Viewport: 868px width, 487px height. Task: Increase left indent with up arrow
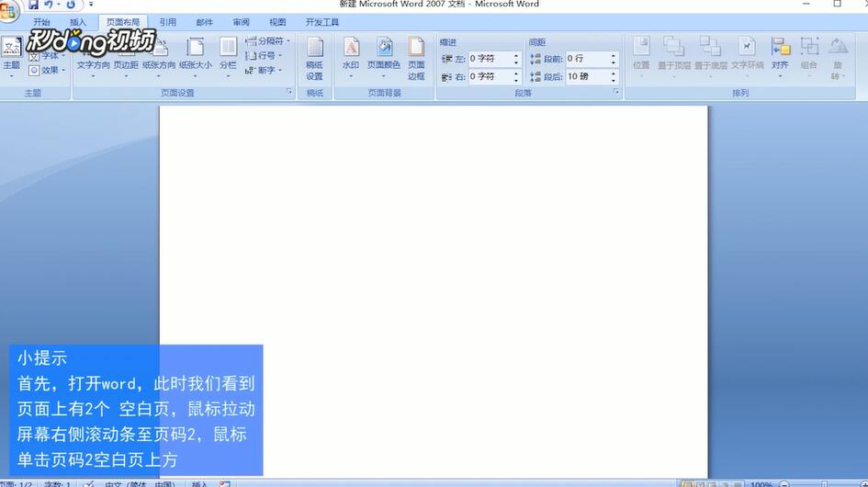click(x=516, y=55)
